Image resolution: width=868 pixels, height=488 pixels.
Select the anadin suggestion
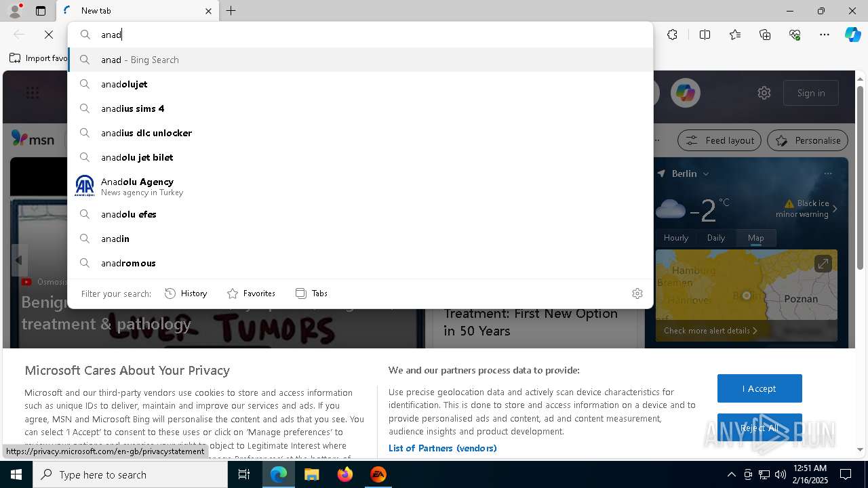(x=361, y=239)
